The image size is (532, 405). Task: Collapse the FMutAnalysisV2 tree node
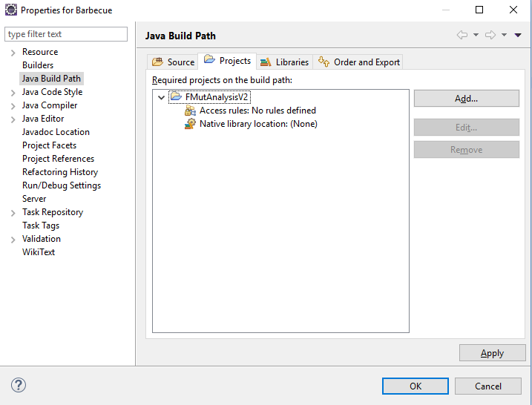coord(162,98)
